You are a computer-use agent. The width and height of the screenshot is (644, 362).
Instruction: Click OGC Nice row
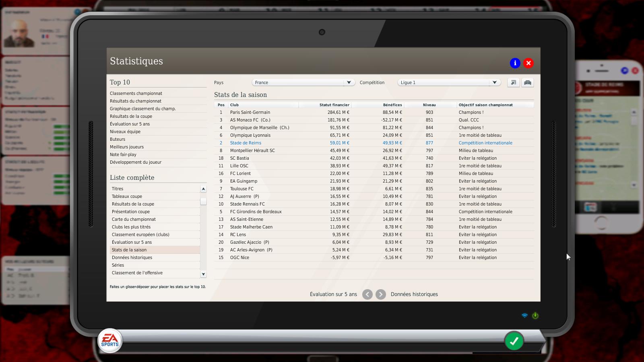(374, 257)
